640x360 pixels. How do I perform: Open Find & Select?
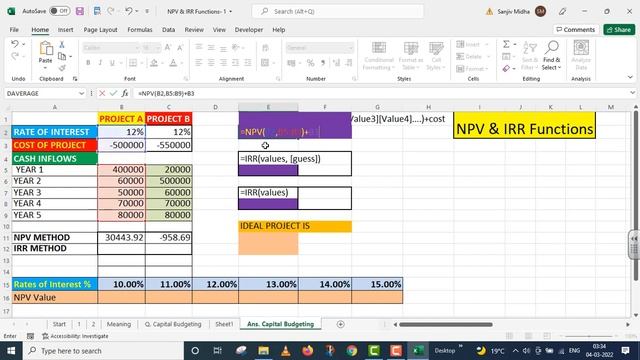[x=551, y=56]
